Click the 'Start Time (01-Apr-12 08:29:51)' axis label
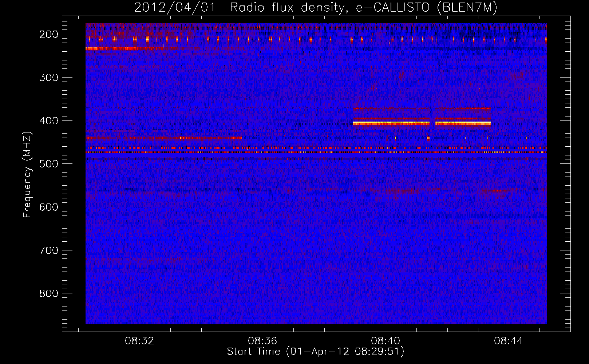 tap(316, 352)
